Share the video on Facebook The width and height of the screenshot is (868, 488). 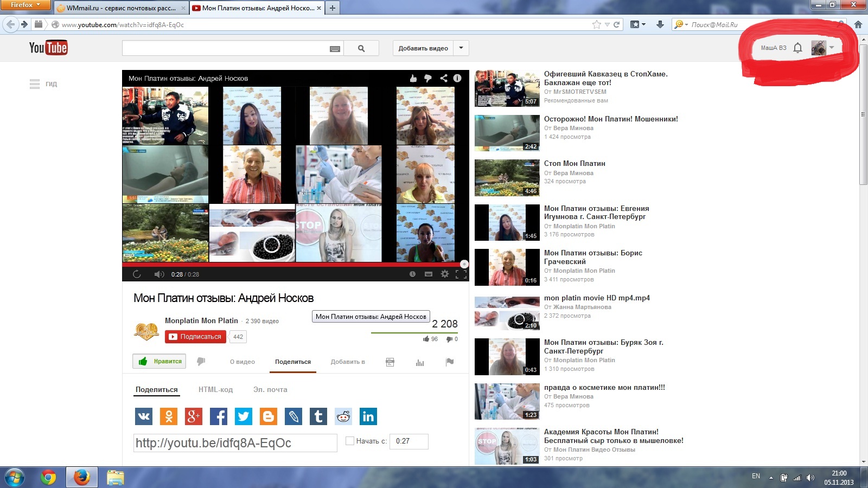point(219,416)
